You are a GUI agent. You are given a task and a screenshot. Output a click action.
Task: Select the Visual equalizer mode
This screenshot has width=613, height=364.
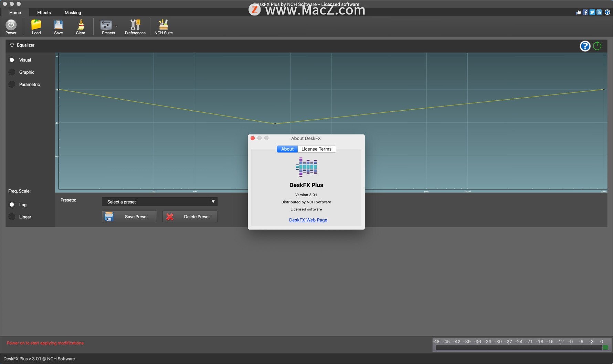20,60
